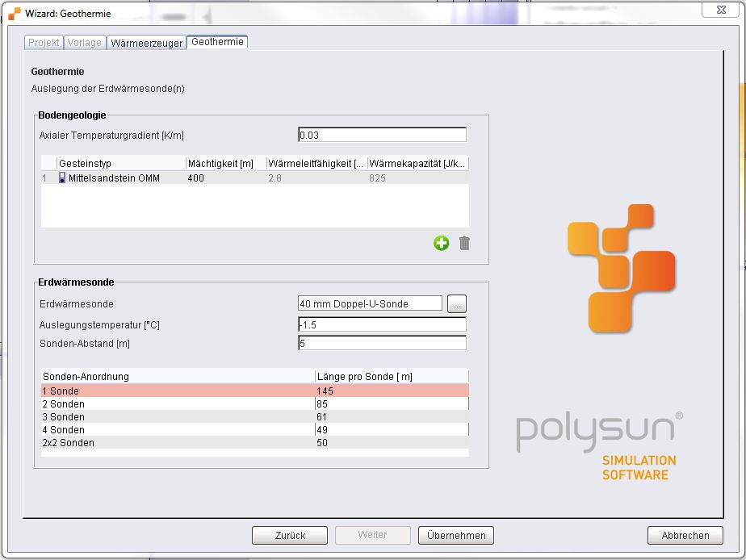This screenshot has width=746, height=560.
Task: Click the Polysun icon in title bar
Action: 15,13
